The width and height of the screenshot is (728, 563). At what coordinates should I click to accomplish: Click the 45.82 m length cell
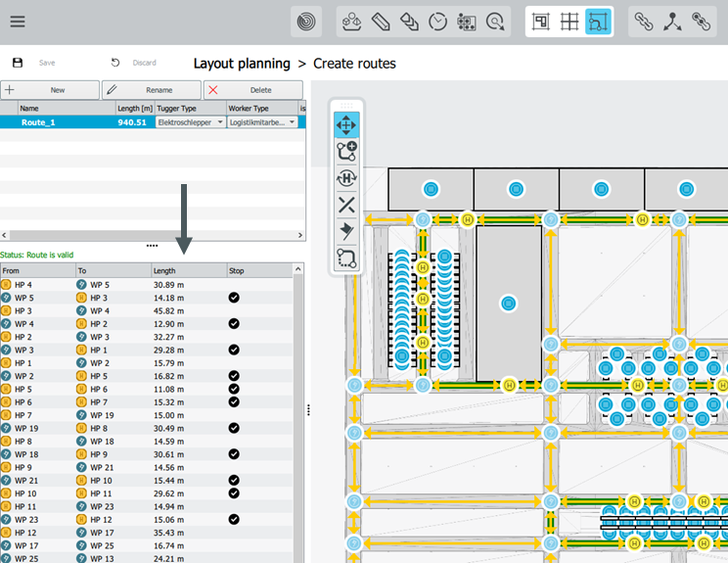tap(168, 310)
